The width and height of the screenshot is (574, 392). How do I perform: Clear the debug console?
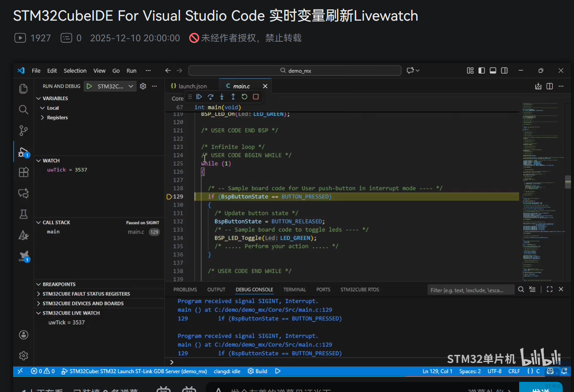coord(532,289)
